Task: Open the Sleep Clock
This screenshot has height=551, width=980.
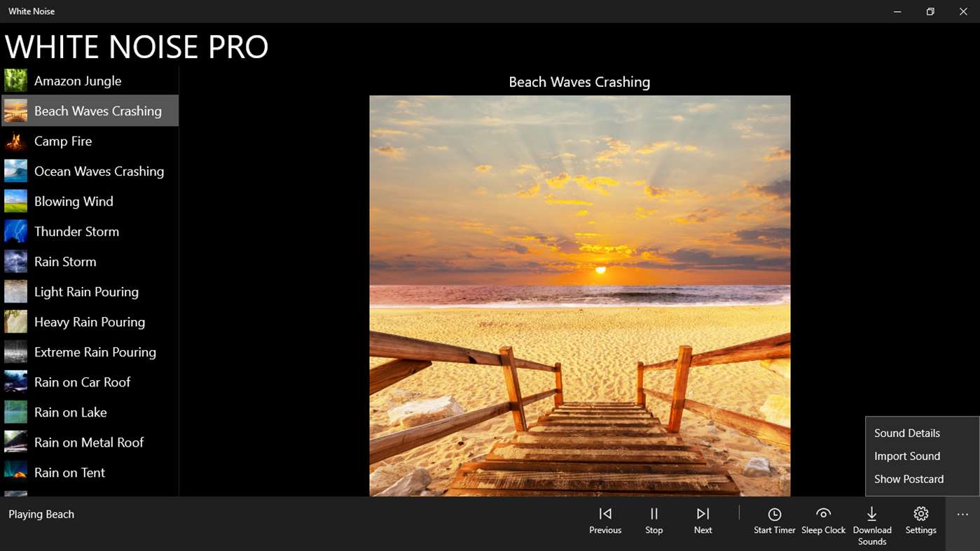Action: 823,522
